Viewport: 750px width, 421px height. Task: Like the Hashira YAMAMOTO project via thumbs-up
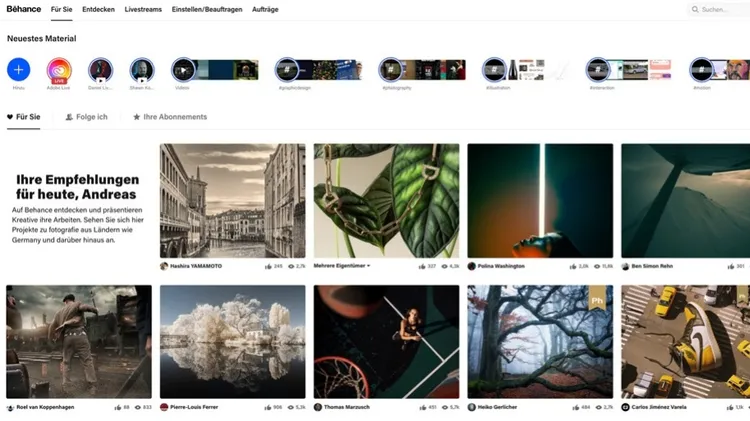click(268, 266)
